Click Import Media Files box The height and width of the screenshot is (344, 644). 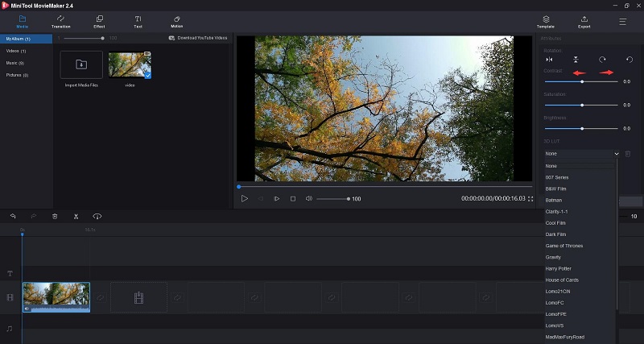[81, 64]
